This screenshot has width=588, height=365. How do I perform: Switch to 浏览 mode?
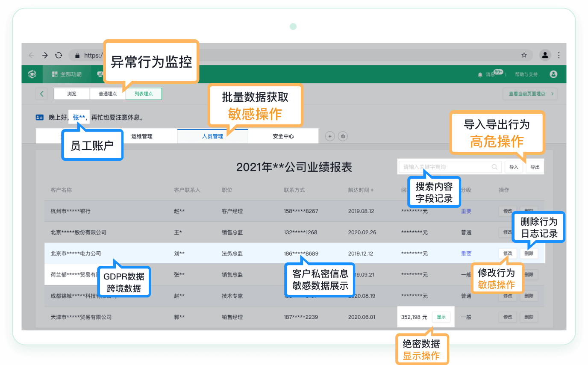[72, 94]
